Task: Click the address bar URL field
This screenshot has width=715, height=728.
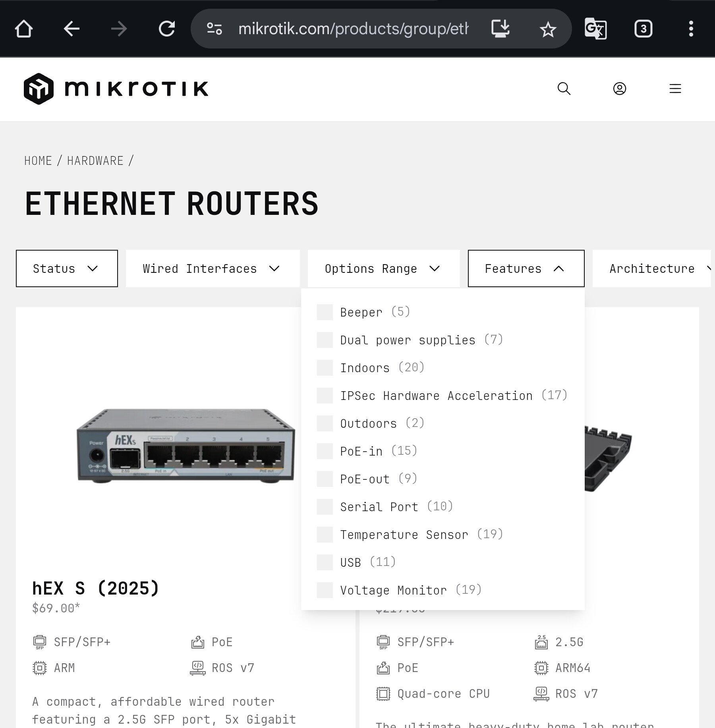Action: tap(353, 29)
